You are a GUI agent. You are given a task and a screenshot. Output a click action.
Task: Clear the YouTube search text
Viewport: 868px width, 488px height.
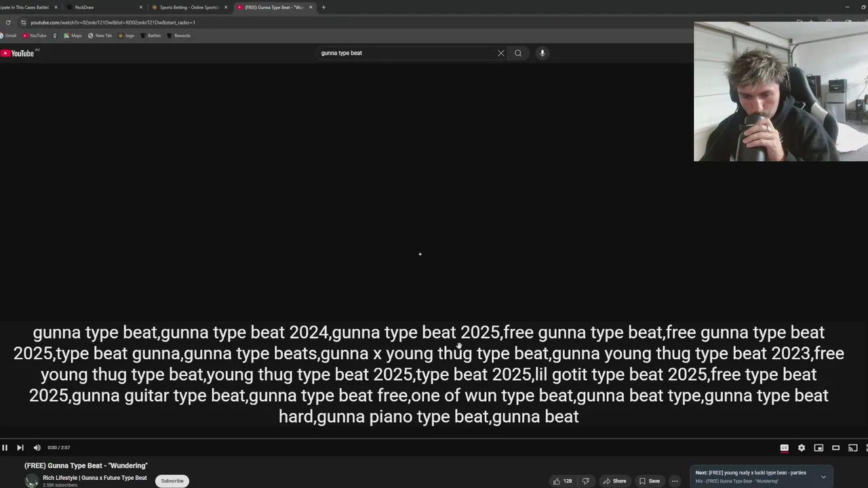click(x=501, y=53)
